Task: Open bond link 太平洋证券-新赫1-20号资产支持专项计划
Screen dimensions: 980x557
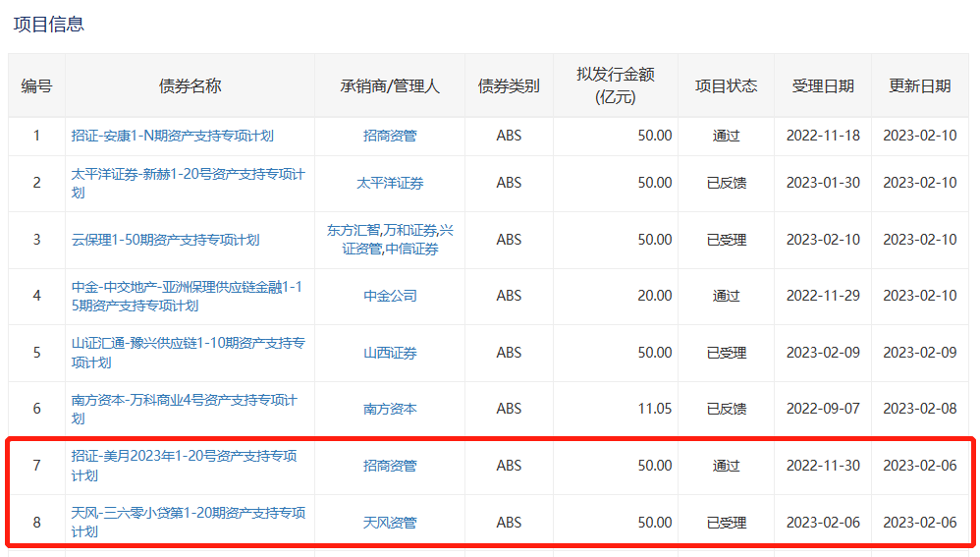Action: (189, 183)
